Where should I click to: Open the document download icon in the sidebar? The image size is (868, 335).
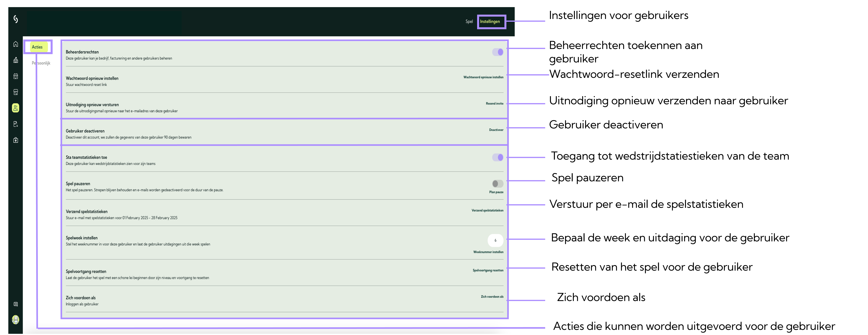click(x=15, y=124)
